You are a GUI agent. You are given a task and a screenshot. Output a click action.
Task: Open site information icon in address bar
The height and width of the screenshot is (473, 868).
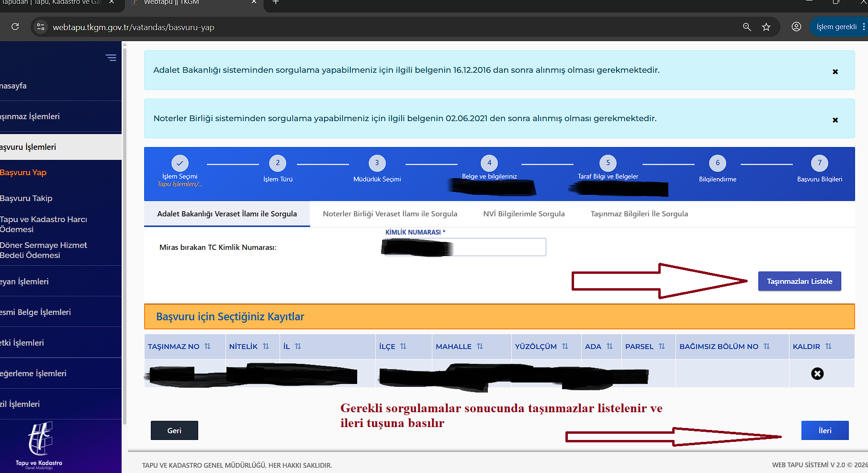[41, 27]
